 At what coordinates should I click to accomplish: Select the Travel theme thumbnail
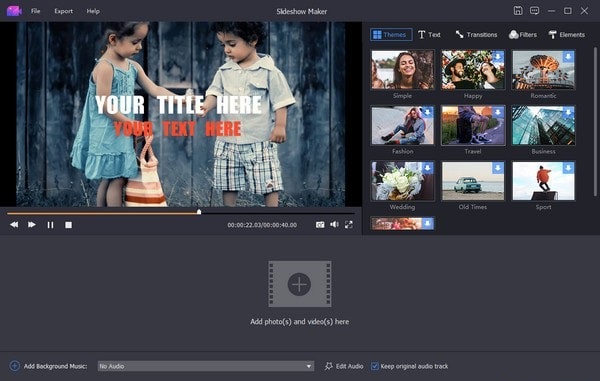(473, 125)
